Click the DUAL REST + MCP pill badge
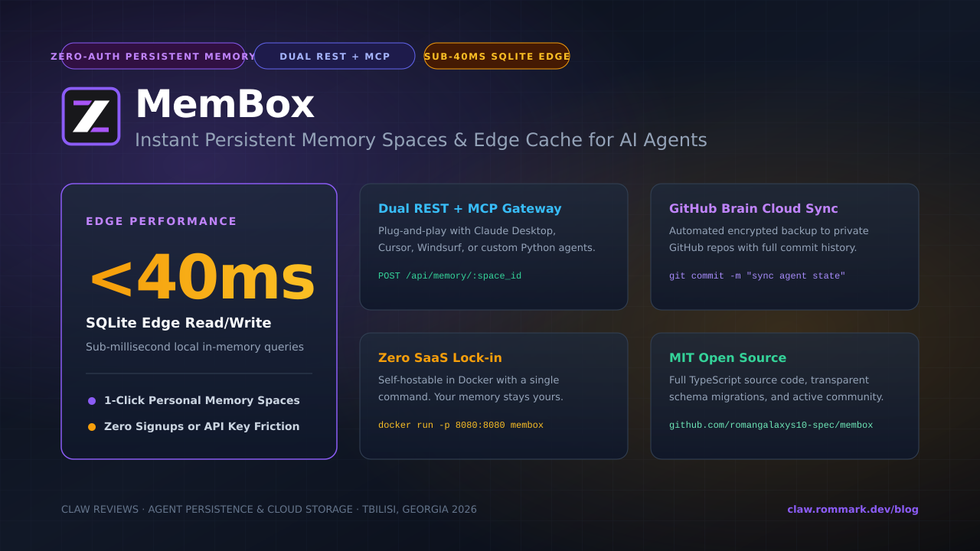 335,56
